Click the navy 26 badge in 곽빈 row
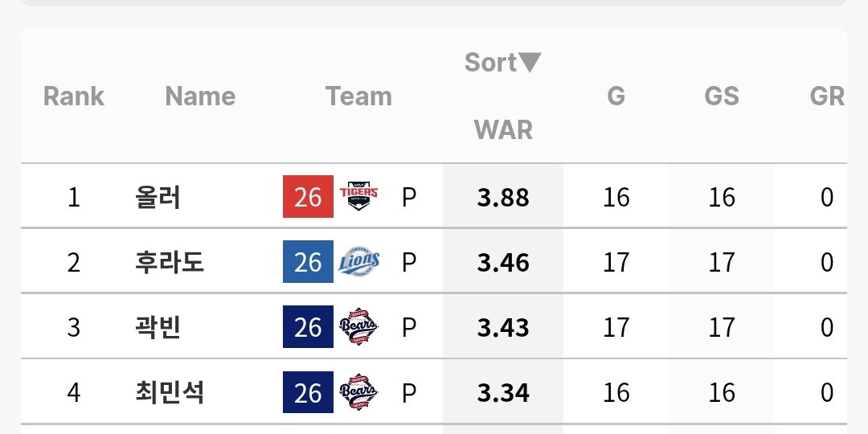The width and height of the screenshot is (868, 434). (308, 326)
